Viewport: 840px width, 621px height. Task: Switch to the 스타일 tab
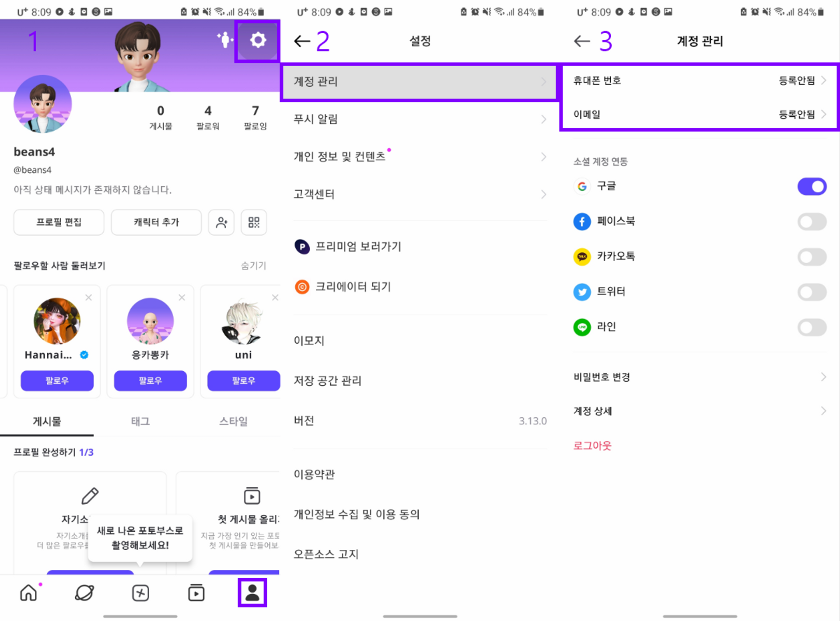[233, 421]
